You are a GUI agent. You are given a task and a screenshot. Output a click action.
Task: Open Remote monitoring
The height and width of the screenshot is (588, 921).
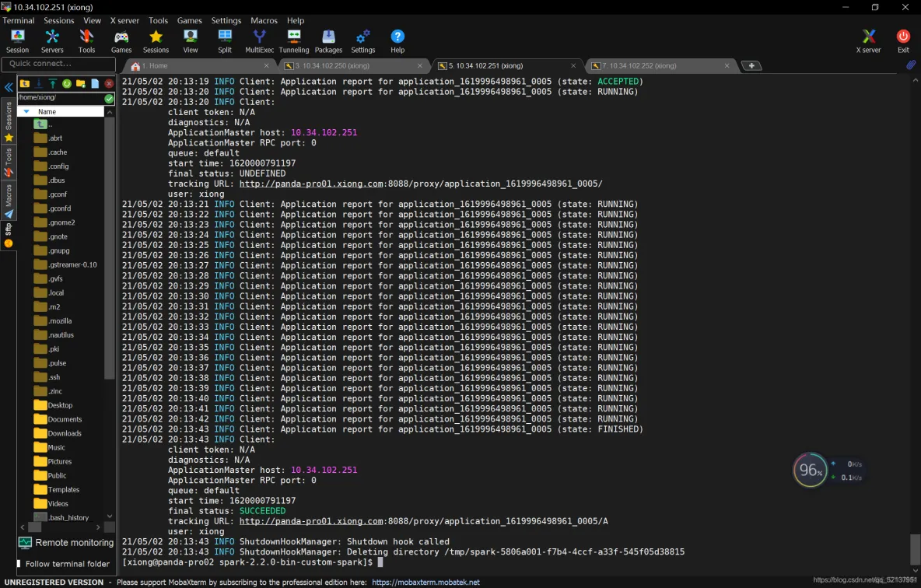pos(66,543)
